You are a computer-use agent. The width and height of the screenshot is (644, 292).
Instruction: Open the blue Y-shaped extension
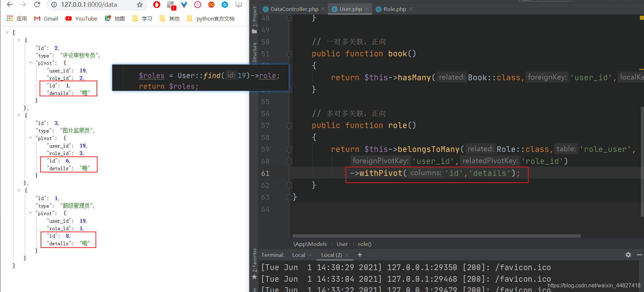(184, 5)
